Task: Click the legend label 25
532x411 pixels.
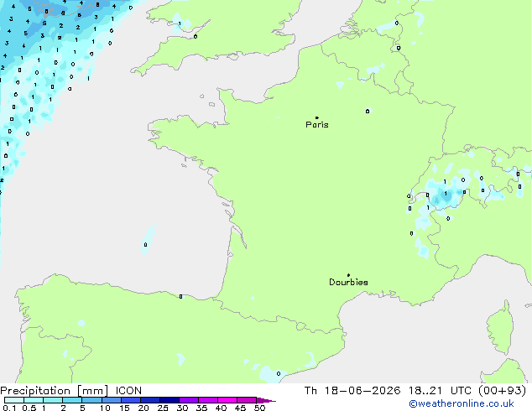Action: click(163, 408)
